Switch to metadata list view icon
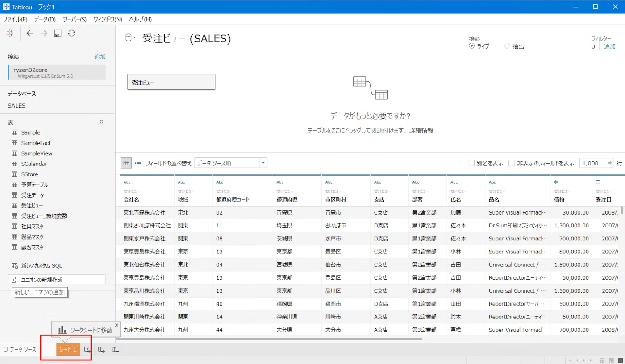The image size is (625, 364). point(138,163)
